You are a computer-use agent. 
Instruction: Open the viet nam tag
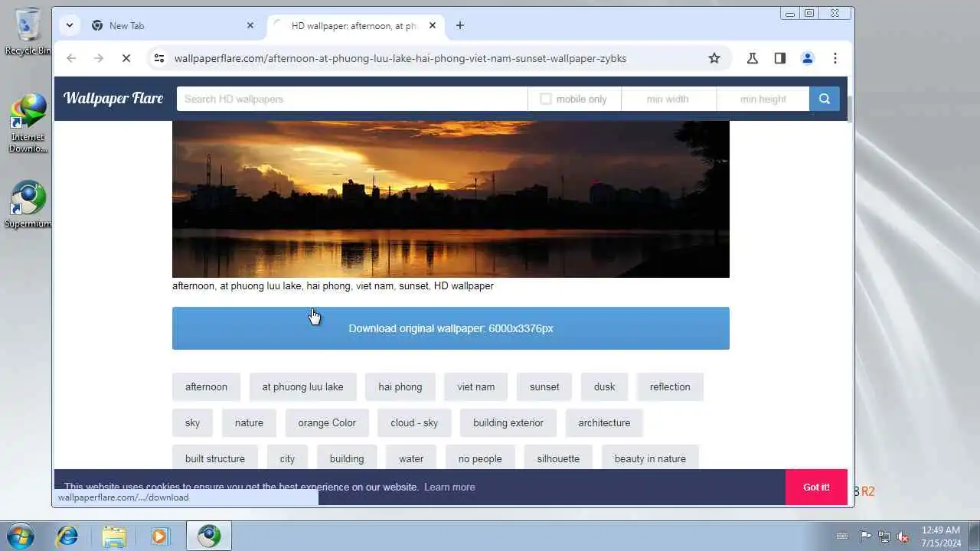click(476, 386)
